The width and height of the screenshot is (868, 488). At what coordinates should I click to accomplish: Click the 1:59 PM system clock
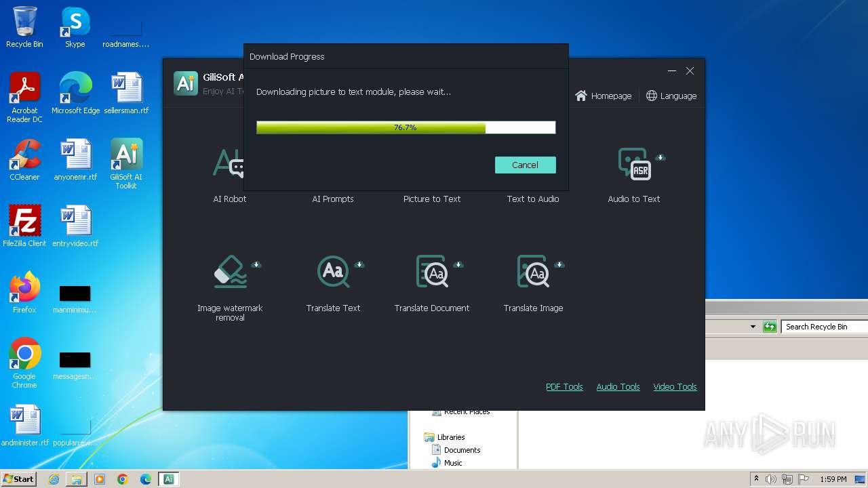click(833, 479)
